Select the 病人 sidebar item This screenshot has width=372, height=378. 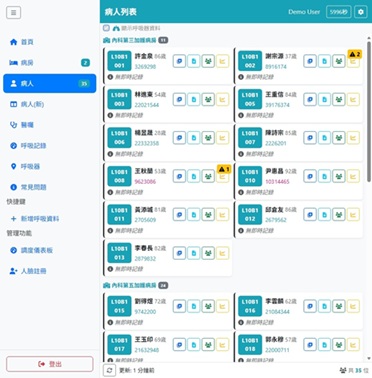pos(50,83)
